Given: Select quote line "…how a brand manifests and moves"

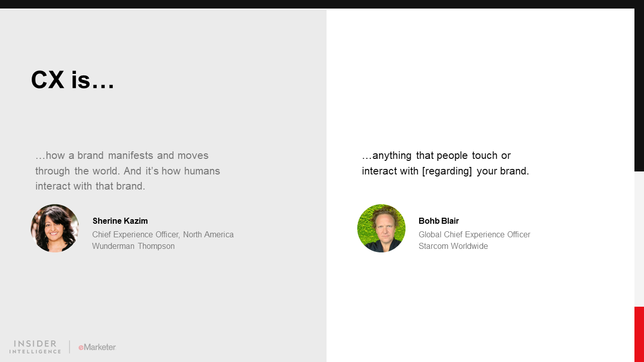Looking at the screenshot, I should (x=122, y=156).
